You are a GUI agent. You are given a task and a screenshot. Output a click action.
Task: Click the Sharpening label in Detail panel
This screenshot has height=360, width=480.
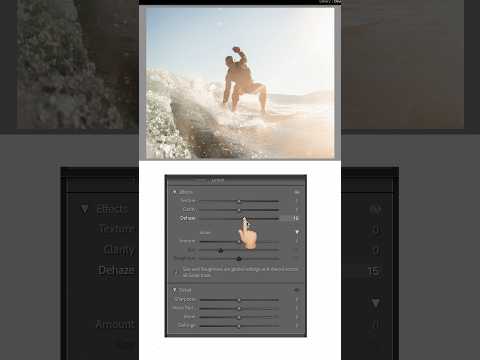point(185,300)
